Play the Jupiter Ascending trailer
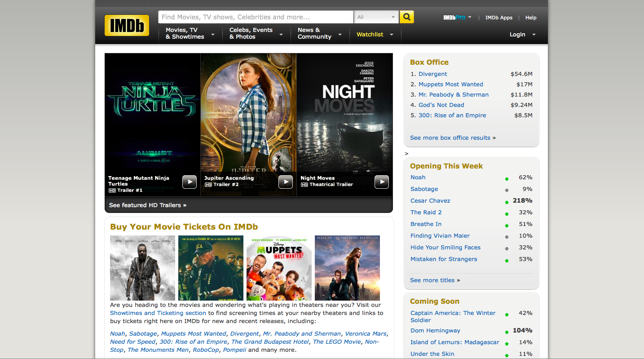 click(x=286, y=182)
